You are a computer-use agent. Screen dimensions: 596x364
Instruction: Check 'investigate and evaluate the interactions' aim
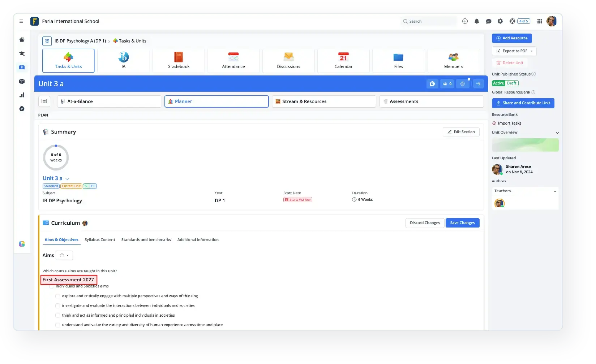[x=57, y=306]
